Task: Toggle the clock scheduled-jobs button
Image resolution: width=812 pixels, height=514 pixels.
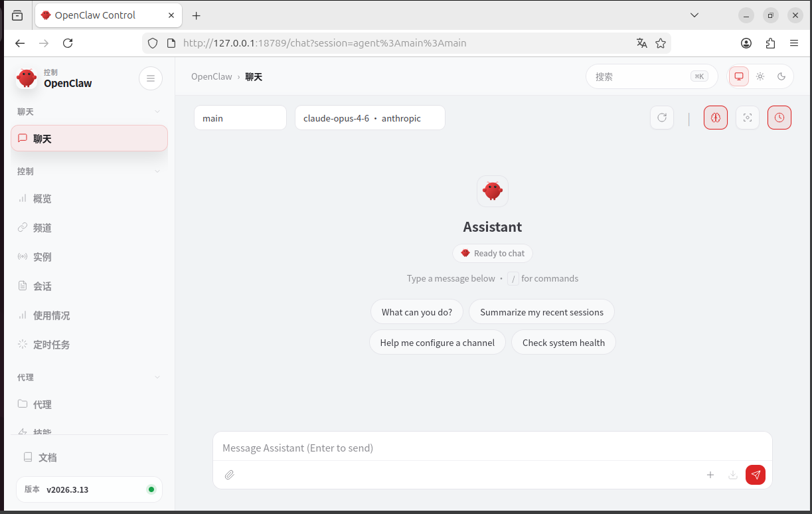Action: pos(779,118)
